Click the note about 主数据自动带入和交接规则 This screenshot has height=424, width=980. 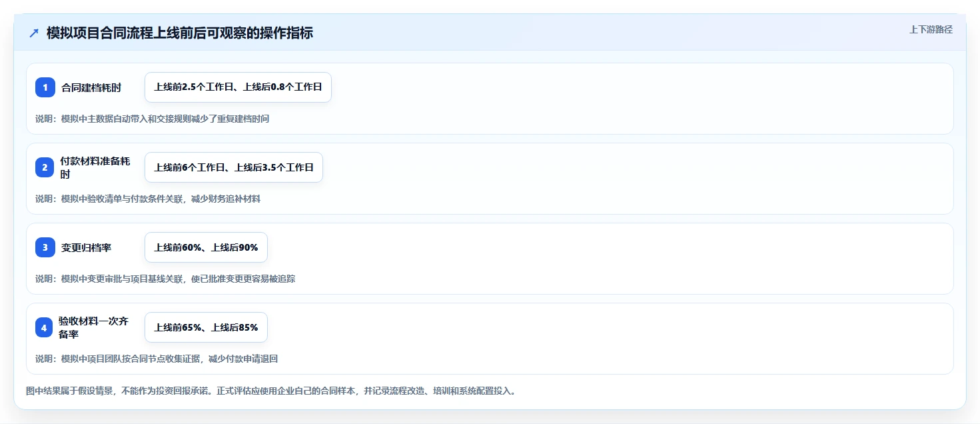152,119
